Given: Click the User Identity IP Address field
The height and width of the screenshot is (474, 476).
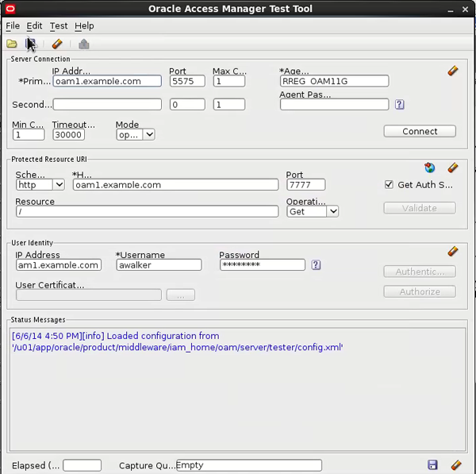Looking at the screenshot, I should (x=59, y=265).
